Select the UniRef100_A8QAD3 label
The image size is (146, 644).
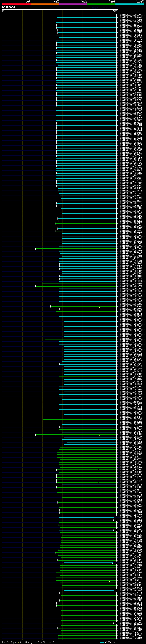pyautogui.click(x=131, y=311)
